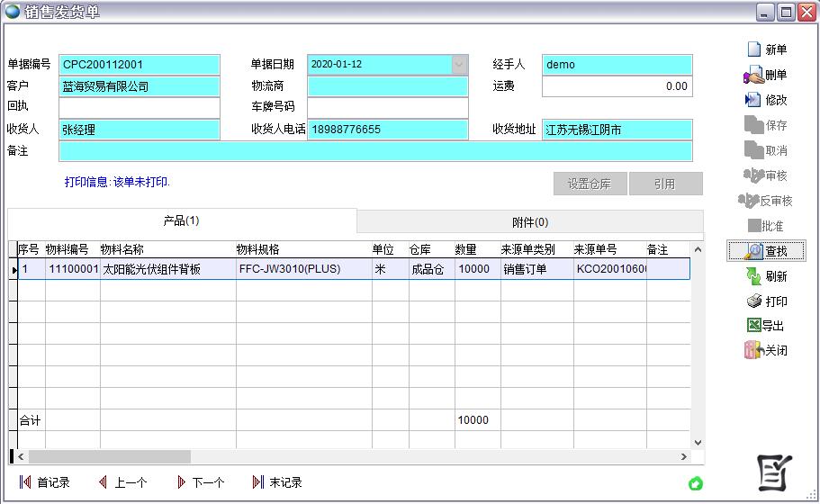Click the 刷新 (Refresh) icon

click(753, 276)
